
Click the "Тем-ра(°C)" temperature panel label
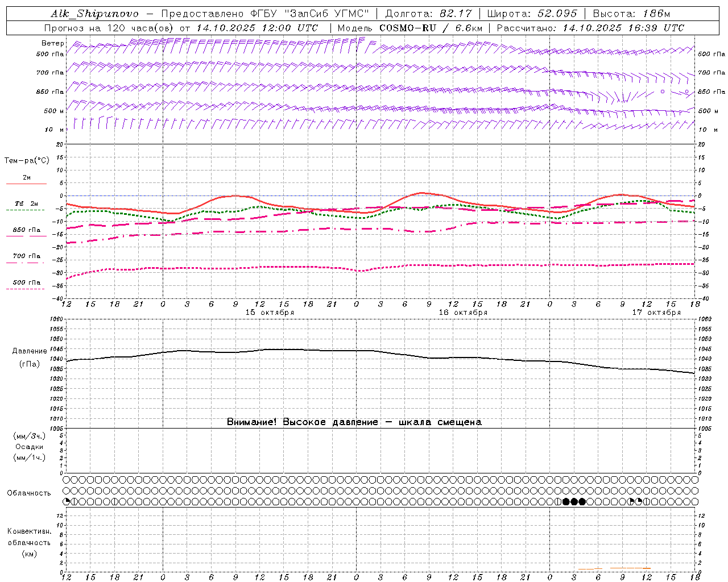[x=27, y=161]
